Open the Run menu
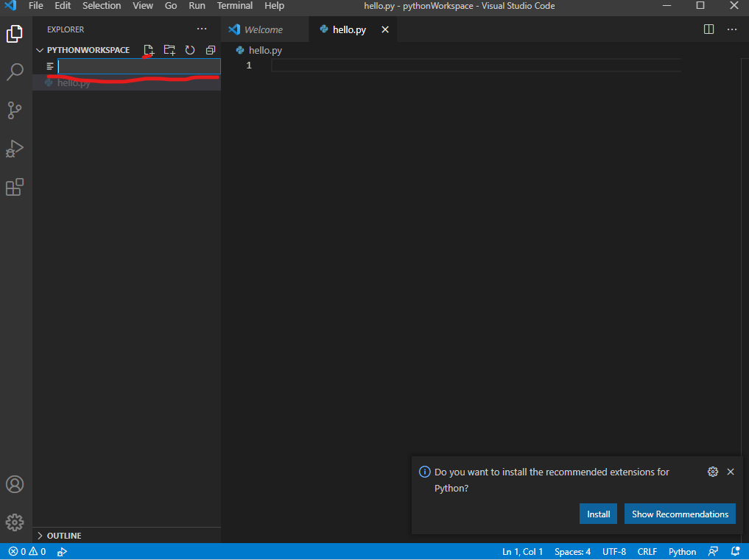Image resolution: width=749 pixels, height=560 pixels. (x=197, y=6)
